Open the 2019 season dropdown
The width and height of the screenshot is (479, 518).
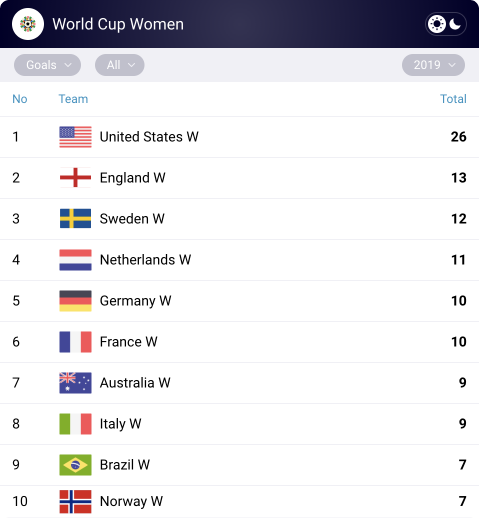(433, 65)
